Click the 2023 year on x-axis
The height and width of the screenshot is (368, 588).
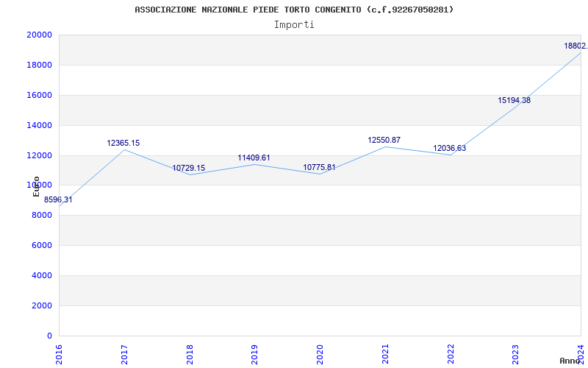click(x=515, y=353)
